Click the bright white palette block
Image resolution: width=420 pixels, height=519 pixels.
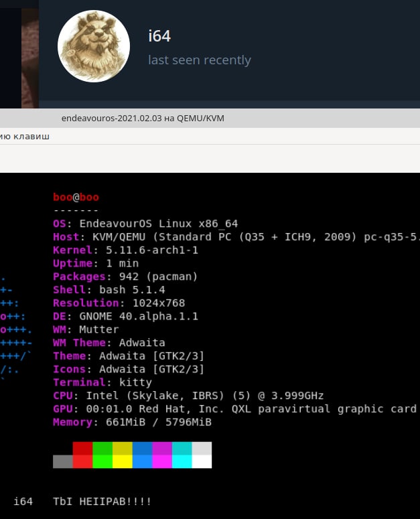pyautogui.click(x=202, y=461)
